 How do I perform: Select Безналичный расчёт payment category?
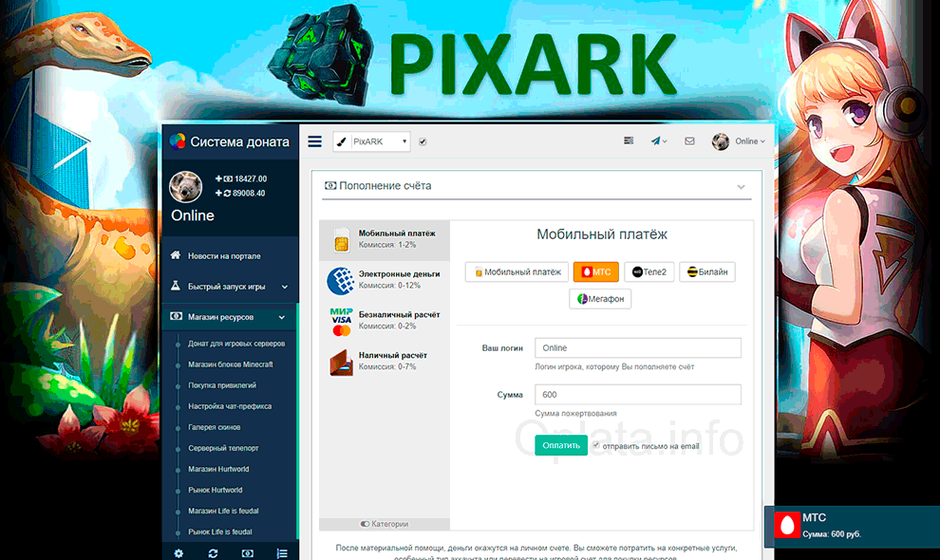[385, 320]
